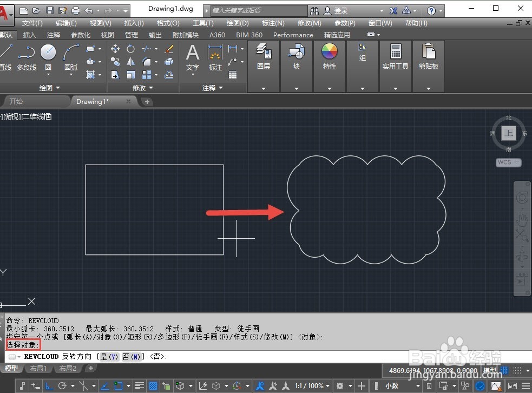Click the Dimension (标注) tool
This screenshot has height=393, width=532.
(x=215, y=57)
